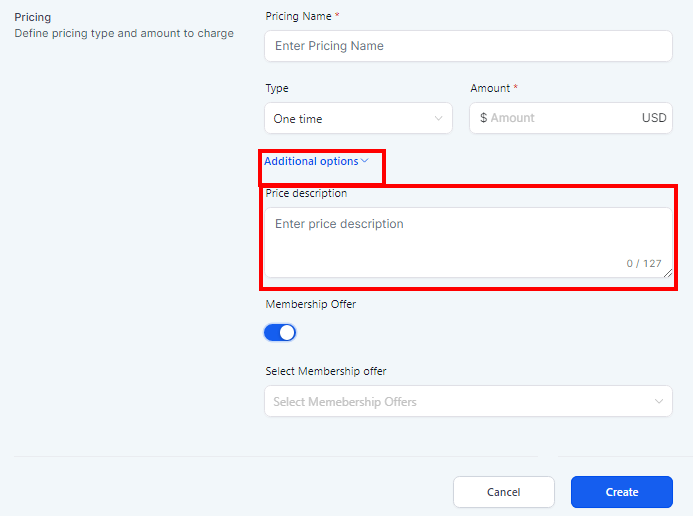Collapse the Additional options link
This screenshot has width=693, height=516.
(311, 162)
